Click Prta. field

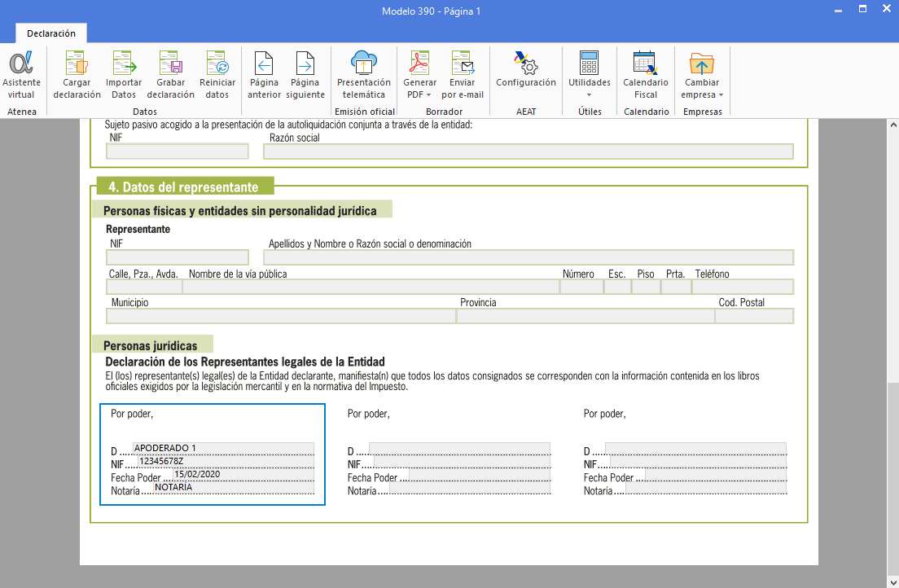pos(676,286)
